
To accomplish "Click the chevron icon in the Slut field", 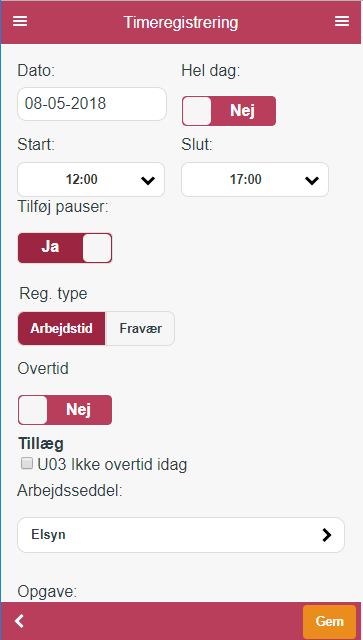I will coord(312,180).
